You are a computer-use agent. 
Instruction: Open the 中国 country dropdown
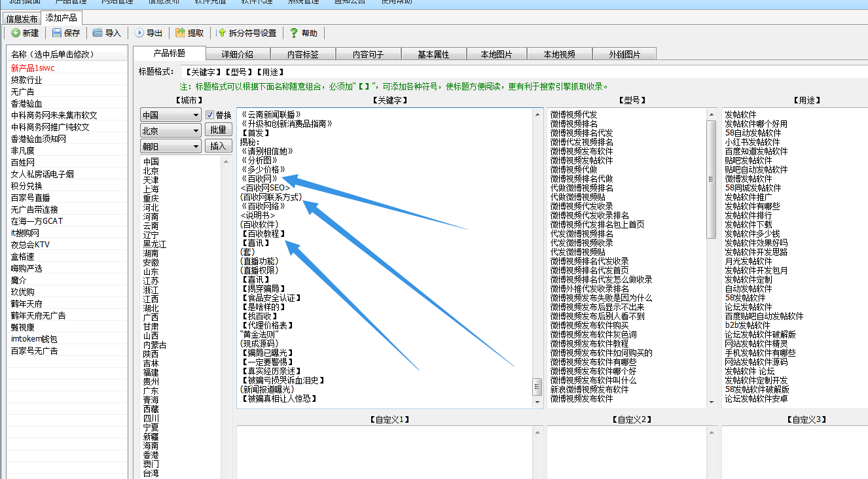(x=171, y=115)
